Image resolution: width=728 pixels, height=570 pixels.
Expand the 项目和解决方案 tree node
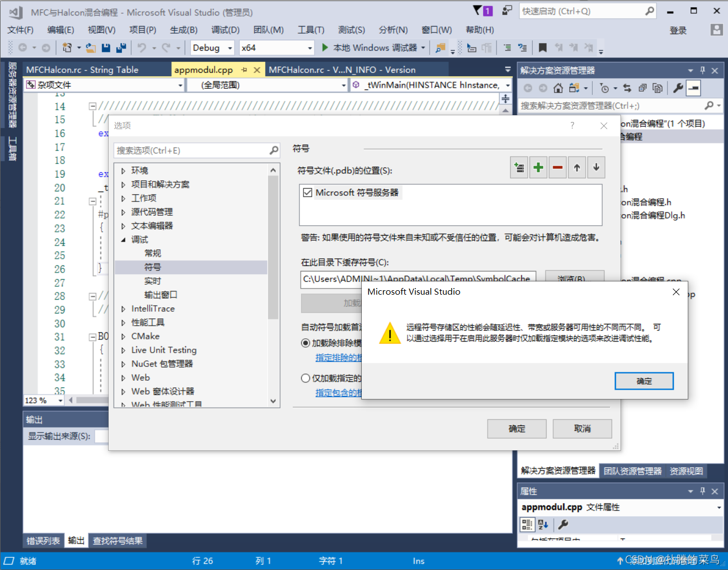123,184
